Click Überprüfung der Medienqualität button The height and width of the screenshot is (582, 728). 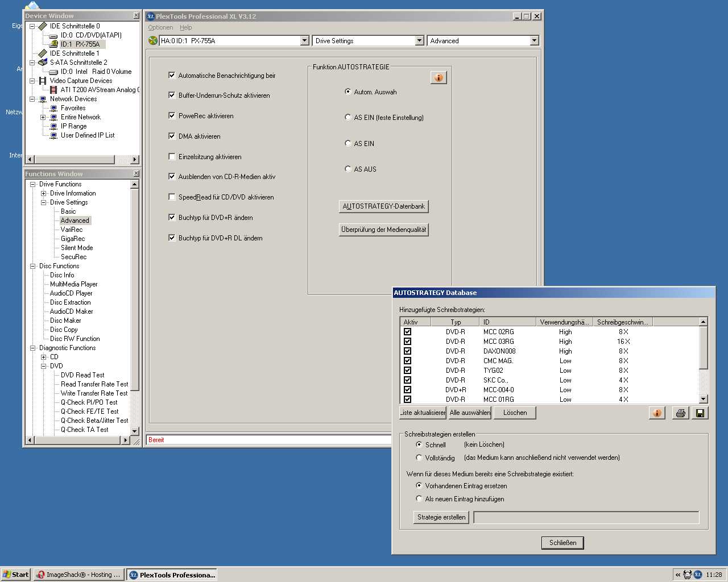383,230
